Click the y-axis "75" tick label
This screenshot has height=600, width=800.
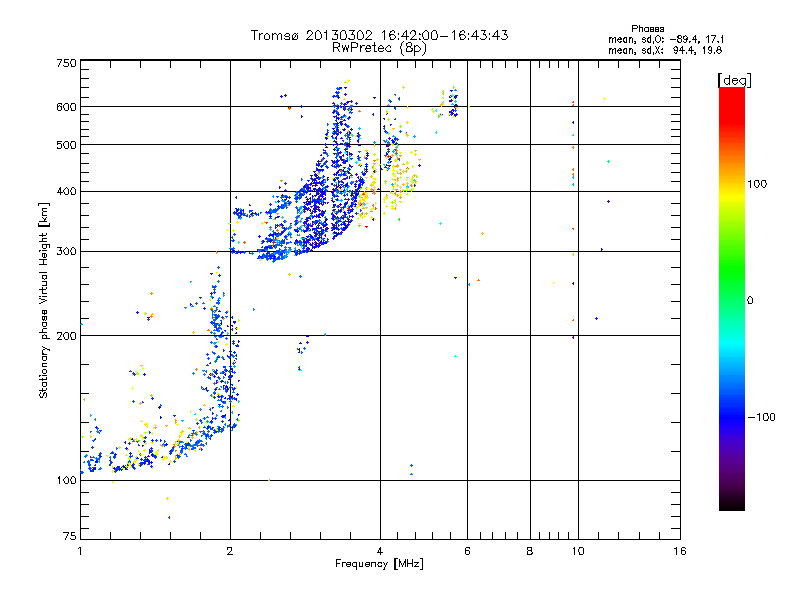[70, 536]
